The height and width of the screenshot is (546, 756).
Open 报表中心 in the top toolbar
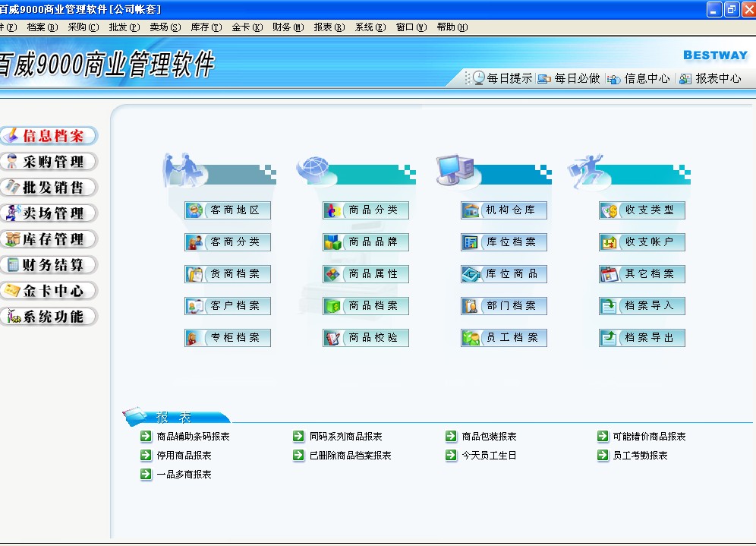click(x=710, y=78)
